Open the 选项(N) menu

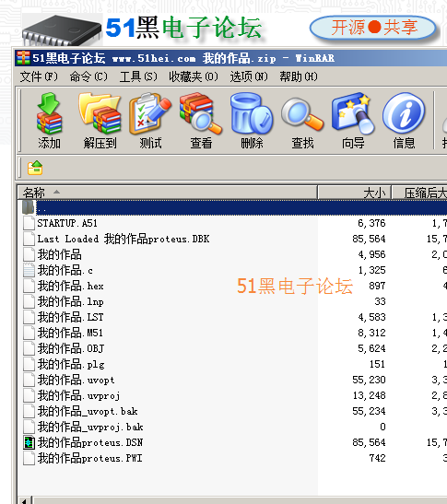tap(249, 76)
